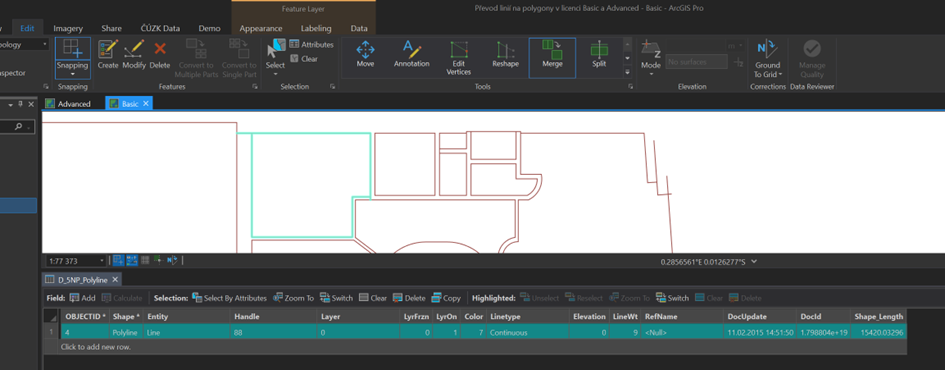Screen dimensions: 945x370
Task: Clear the table selection next to Delete
Action: pyautogui.click(x=373, y=298)
